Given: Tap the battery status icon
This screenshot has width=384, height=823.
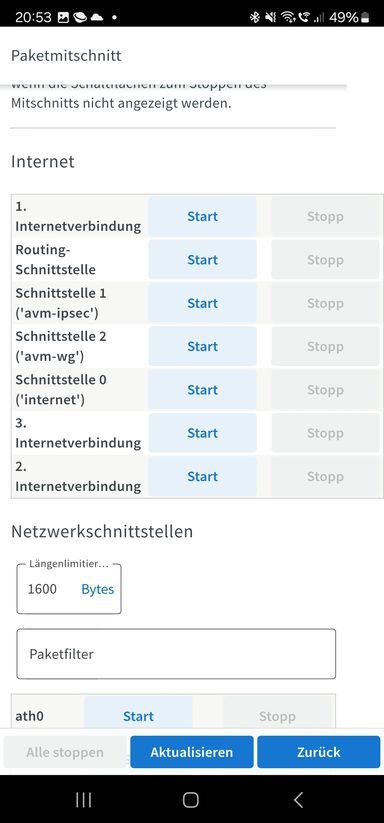Looking at the screenshot, I should click(365, 17).
